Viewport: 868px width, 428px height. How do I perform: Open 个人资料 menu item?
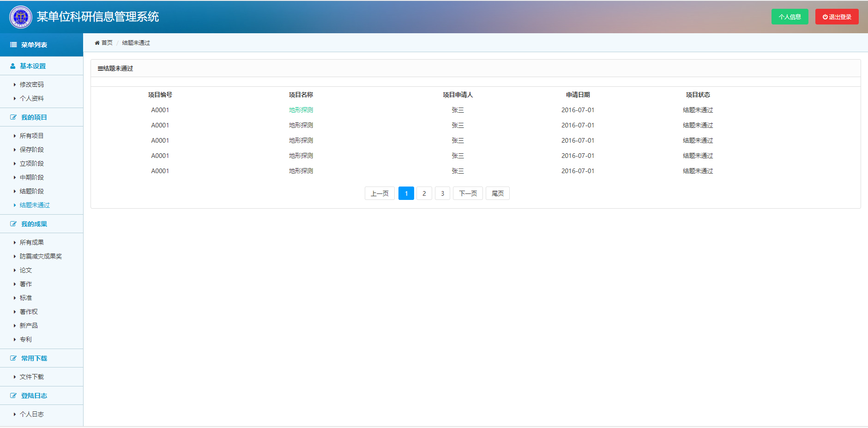click(x=32, y=98)
